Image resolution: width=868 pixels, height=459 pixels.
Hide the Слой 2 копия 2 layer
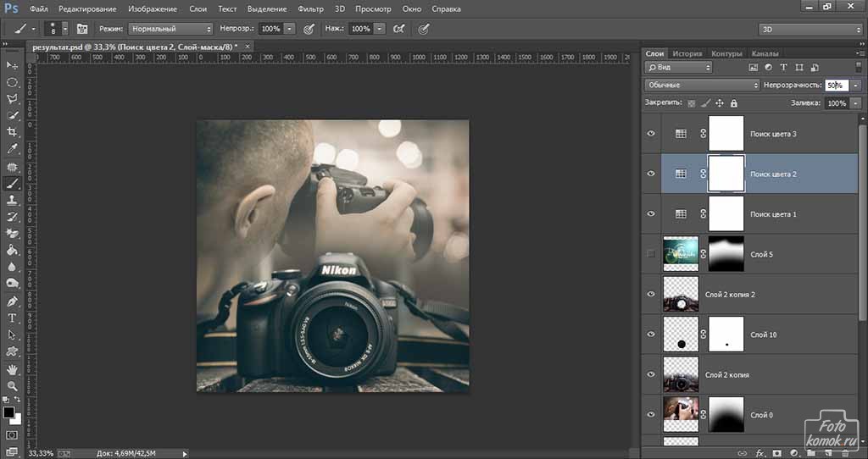click(x=651, y=294)
